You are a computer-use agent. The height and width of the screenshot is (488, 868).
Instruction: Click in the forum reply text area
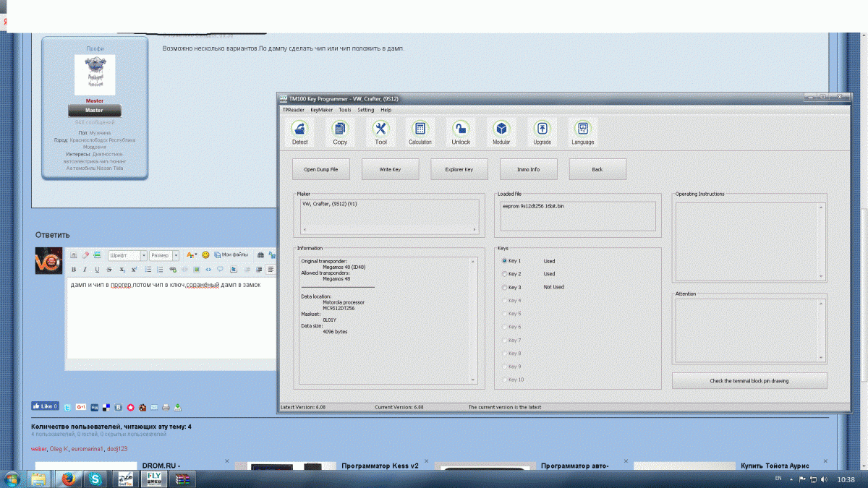[x=171, y=318]
